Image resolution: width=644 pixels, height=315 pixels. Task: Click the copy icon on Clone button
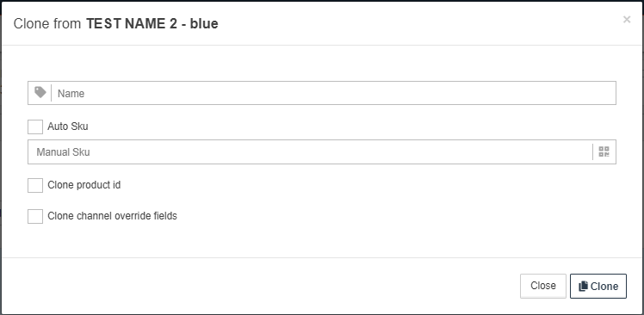pos(583,287)
